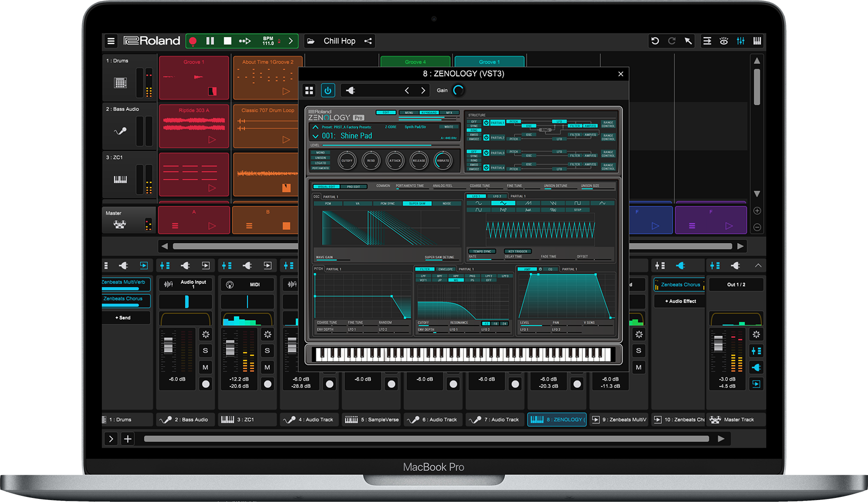This screenshot has width=868, height=502.
Task: Click the drum grid icon on the Drums track
Action: (120, 82)
